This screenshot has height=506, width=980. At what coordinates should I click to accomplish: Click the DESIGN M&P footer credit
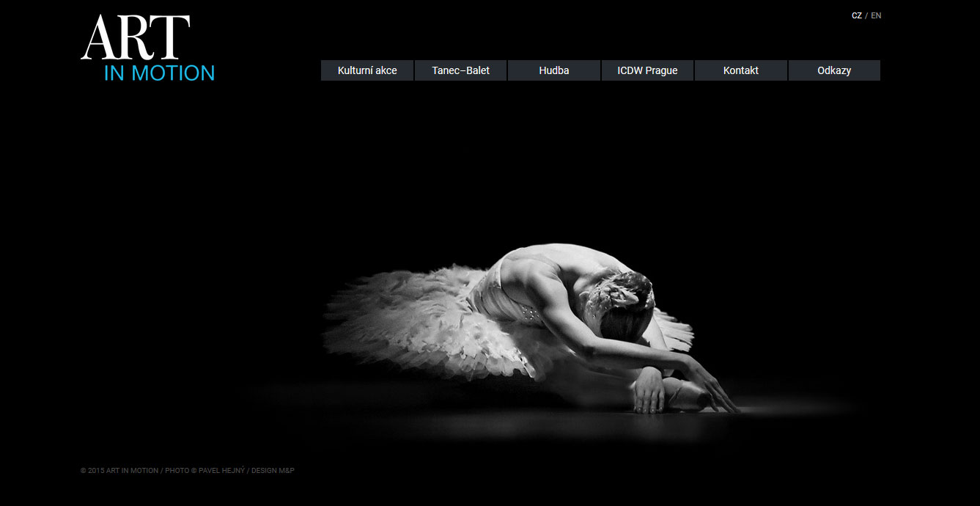click(273, 471)
